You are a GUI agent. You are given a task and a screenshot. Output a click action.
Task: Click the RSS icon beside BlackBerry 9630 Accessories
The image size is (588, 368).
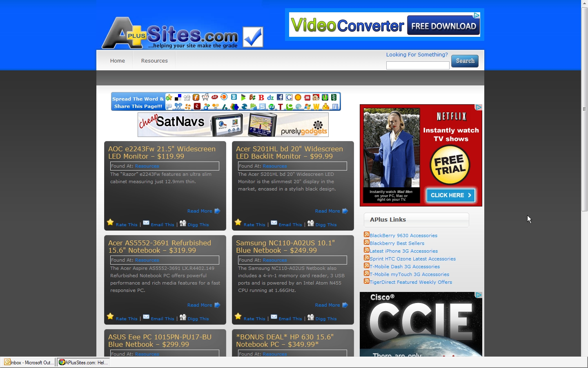pyautogui.click(x=367, y=235)
